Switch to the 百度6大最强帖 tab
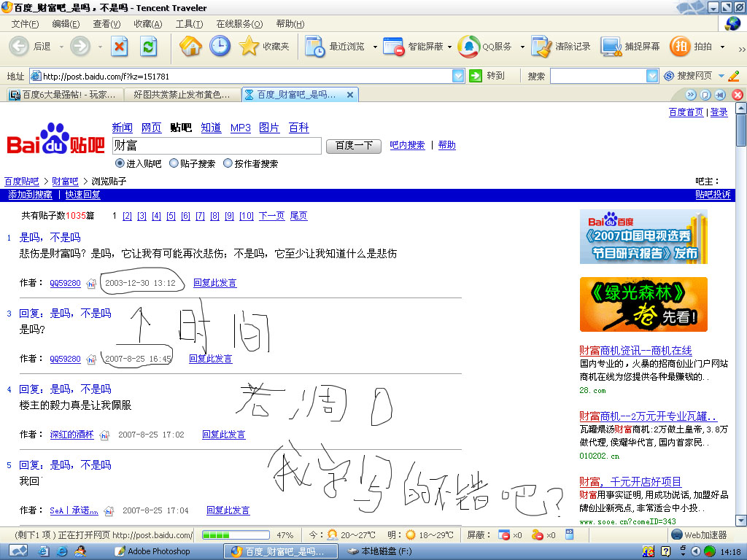This screenshot has width=747, height=560. click(x=62, y=95)
